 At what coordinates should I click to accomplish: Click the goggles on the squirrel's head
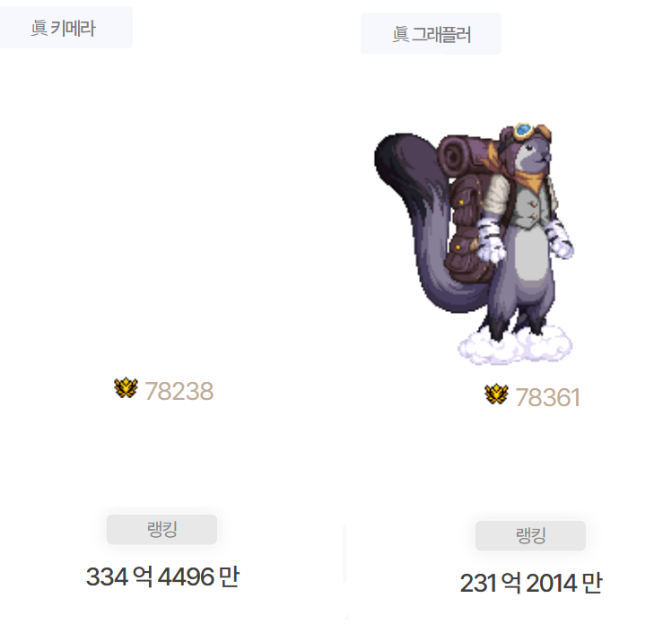click(x=531, y=131)
